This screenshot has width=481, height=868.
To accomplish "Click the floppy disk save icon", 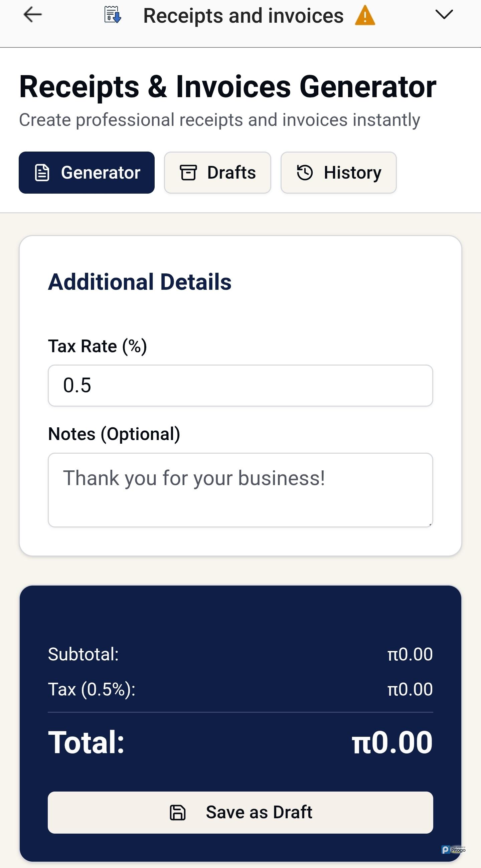I will (x=178, y=812).
